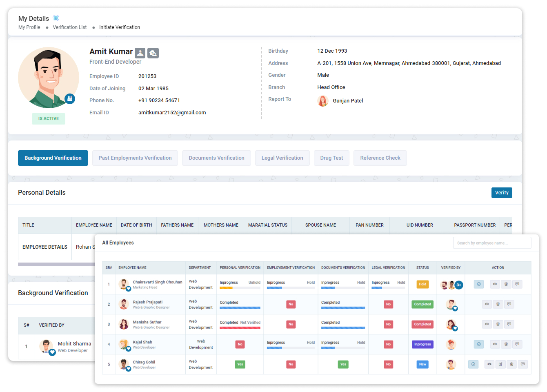Click the Verify button in Personal Details
547x392 pixels.
pos(502,192)
